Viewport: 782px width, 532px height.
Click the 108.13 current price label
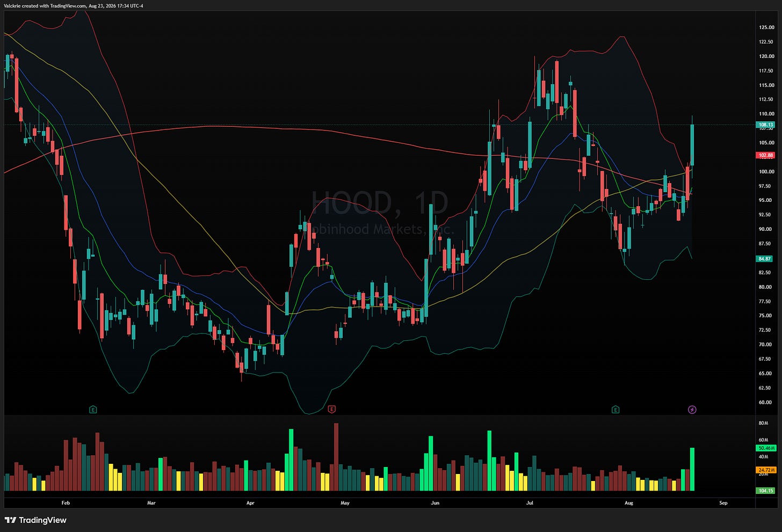coord(765,125)
